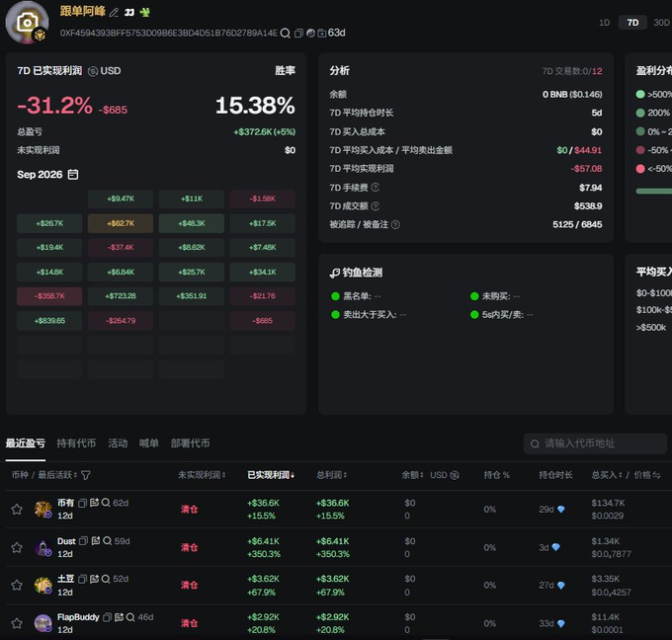Open the filter funnel next to 币种 / 最后活跃
This screenshot has height=640, width=672.
[x=86, y=475]
